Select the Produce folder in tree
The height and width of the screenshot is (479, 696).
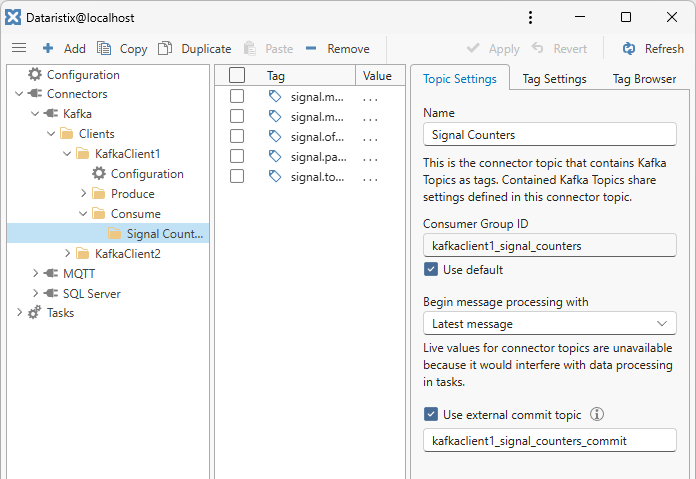(x=132, y=194)
